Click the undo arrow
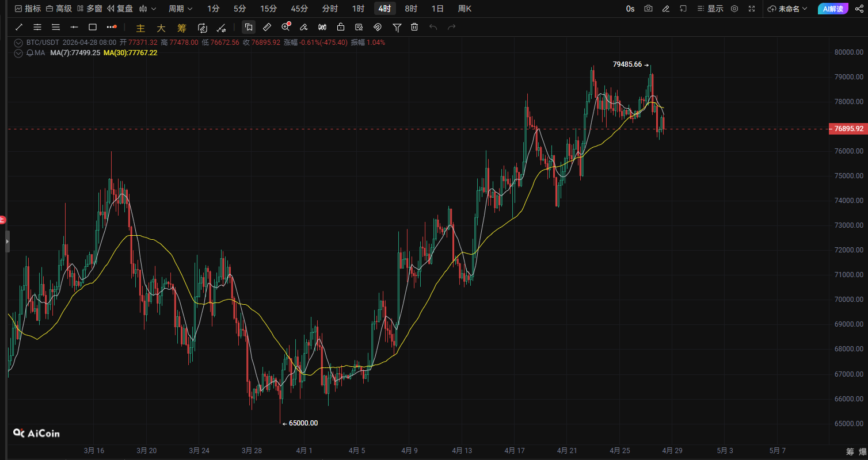868x460 pixels. 433,27
